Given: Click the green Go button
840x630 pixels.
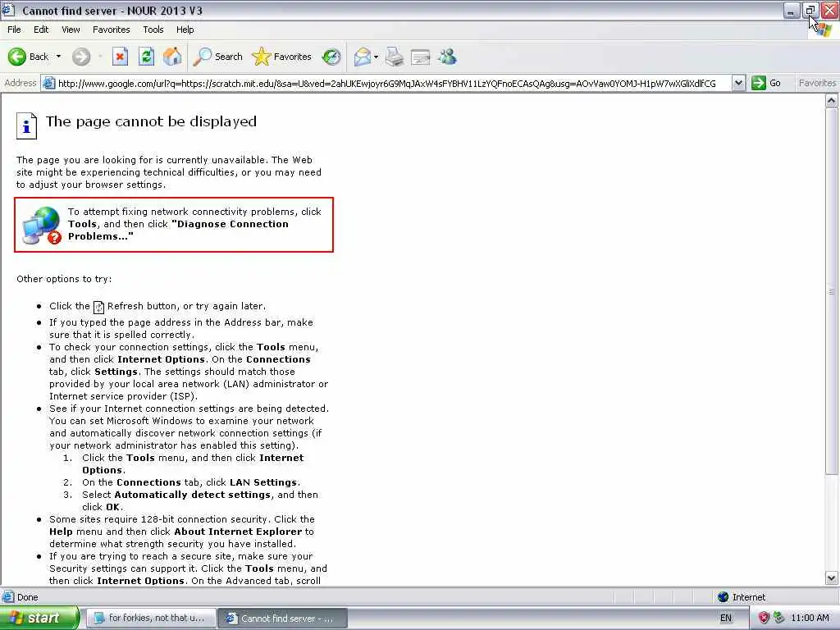Looking at the screenshot, I should [x=766, y=83].
